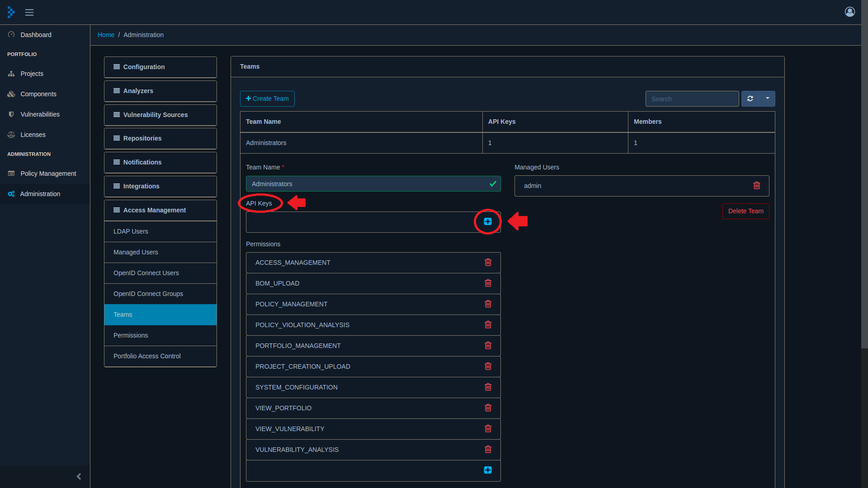This screenshot has width=868, height=488.
Task: Delete the VIEW_VULNERABILITY permission
Action: click(x=488, y=428)
